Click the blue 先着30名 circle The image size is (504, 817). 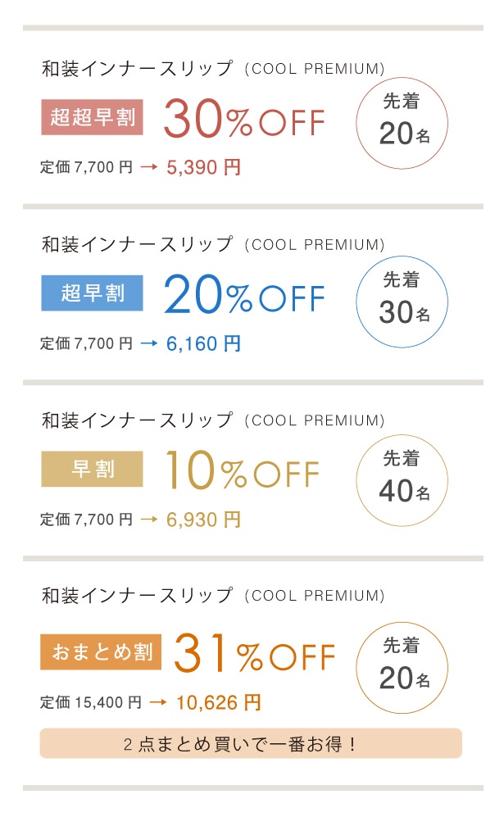pos(402,302)
